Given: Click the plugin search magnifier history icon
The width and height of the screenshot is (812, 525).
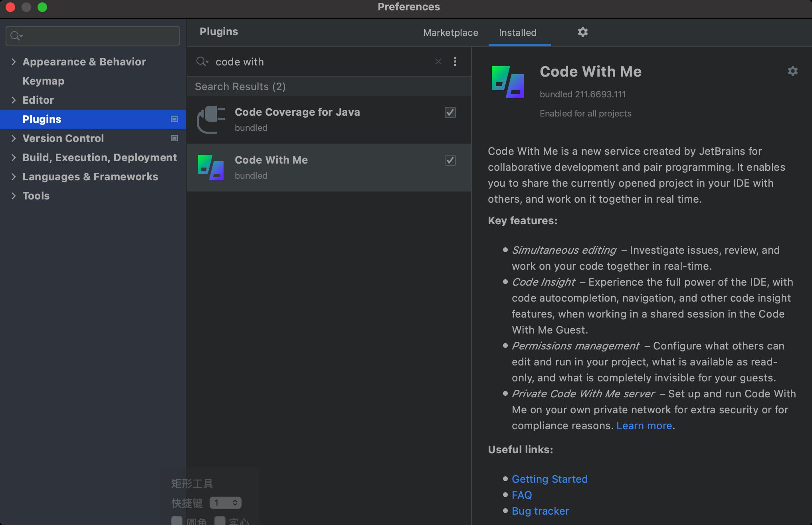Looking at the screenshot, I should click(202, 61).
